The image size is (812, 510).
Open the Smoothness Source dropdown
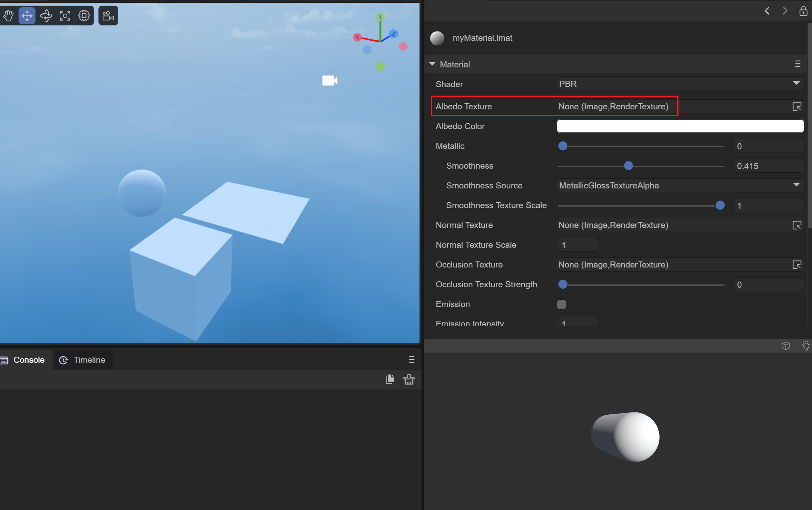[x=680, y=186]
